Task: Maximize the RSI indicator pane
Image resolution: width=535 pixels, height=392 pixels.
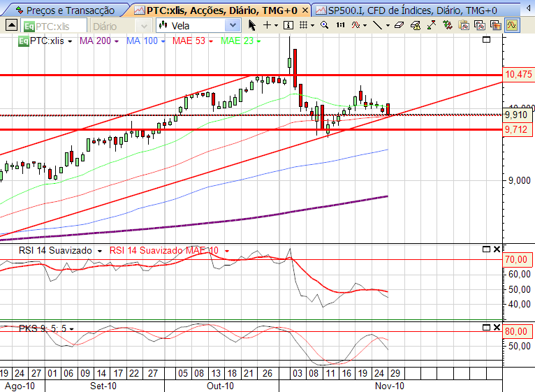Action: coord(487,249)
